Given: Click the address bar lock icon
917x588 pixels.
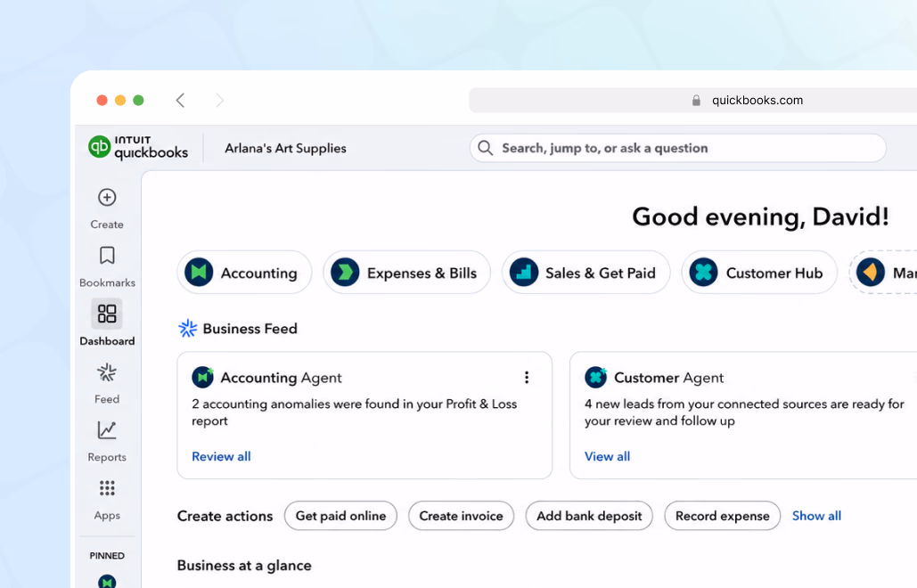Looking at the screenshot, I should [x=696, y=101].
